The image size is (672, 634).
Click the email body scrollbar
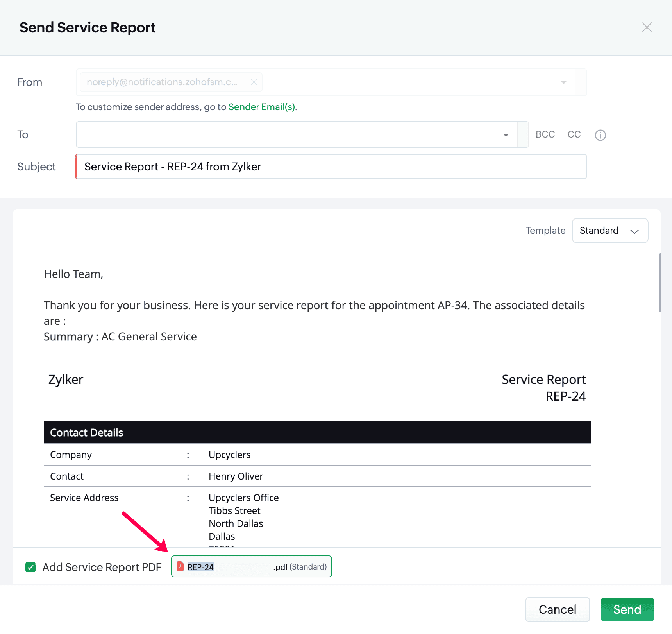point(660,283)
